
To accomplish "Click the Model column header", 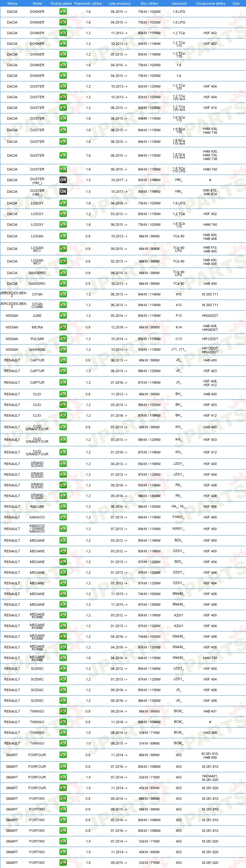I will coord(37,3).
